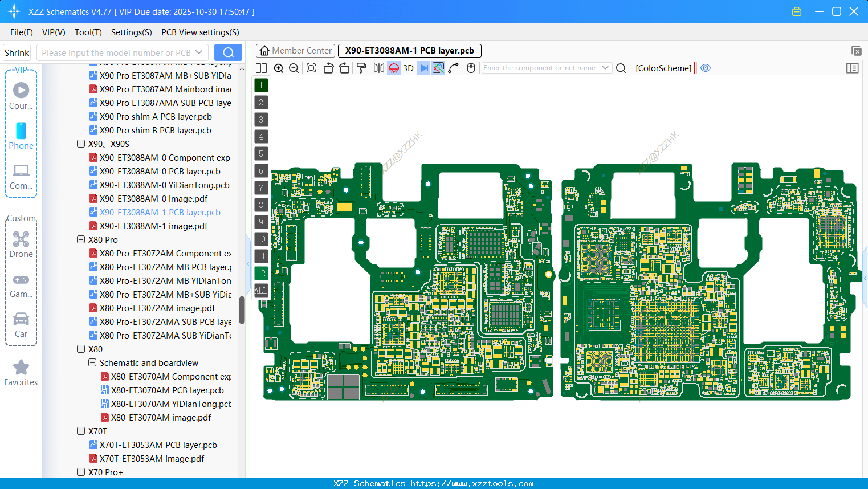This screenshot has height=489, width=868.
Task: Collapse the Schematic and boardview group
Action: 92,362
